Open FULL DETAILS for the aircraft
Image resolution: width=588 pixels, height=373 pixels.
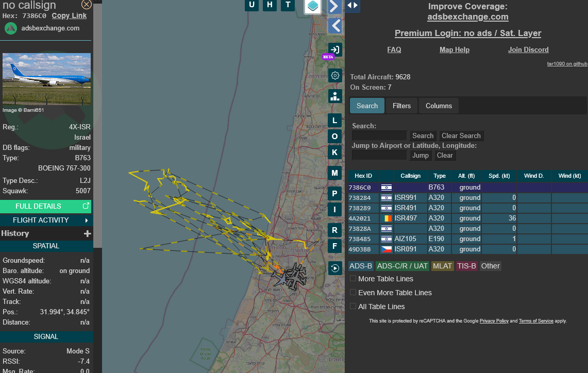[x=46, y=206]
